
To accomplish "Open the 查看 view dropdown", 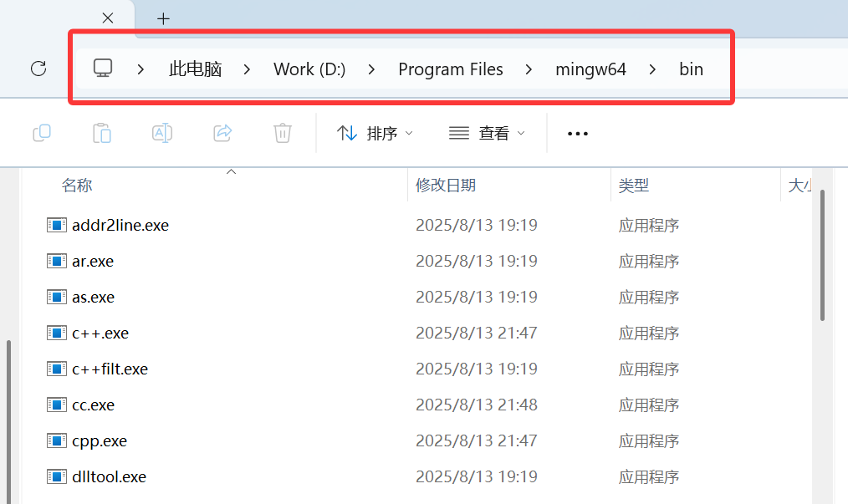I will 487,133.
